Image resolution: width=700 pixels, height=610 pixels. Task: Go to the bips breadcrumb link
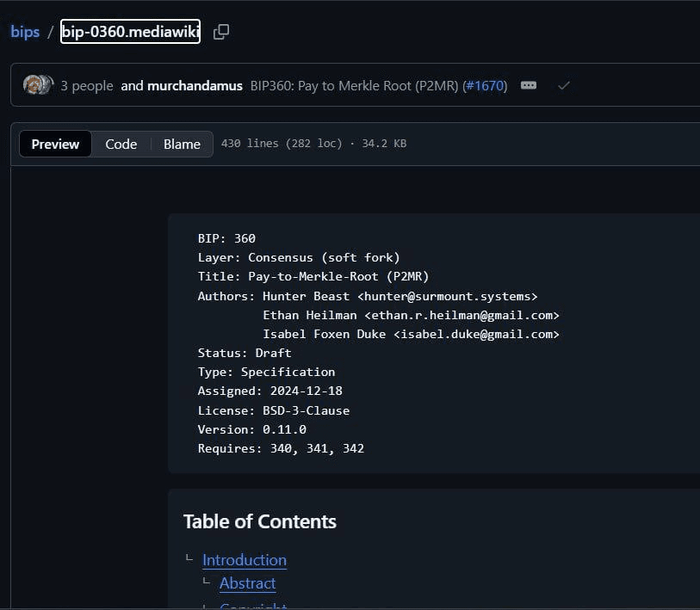(x=25, y=32)
